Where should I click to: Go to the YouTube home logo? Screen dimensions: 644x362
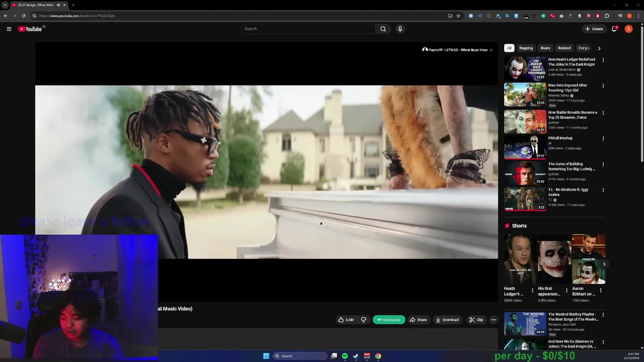[x=30, y=29]
